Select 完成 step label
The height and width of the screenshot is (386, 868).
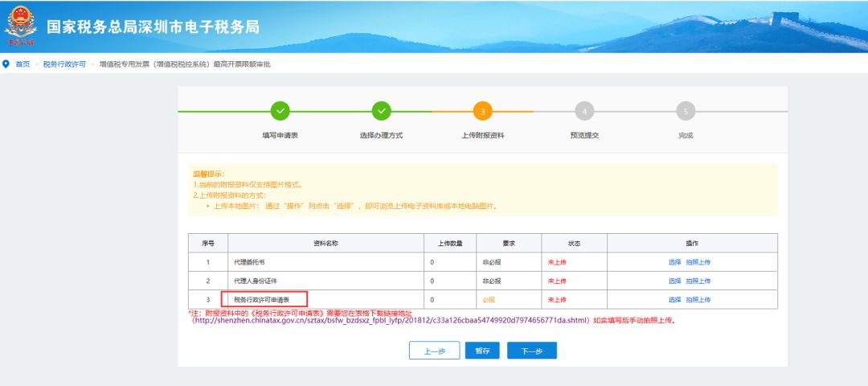click(686, 135)
